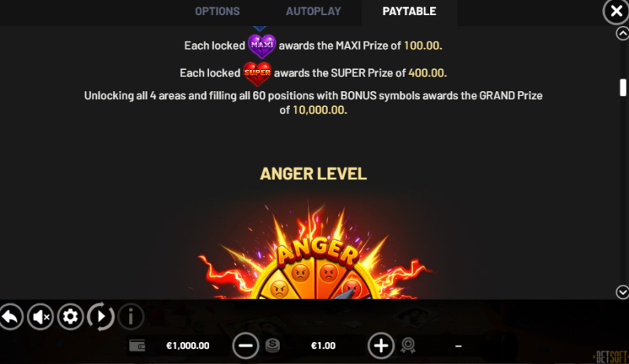Open settings via the gear icon
The image size is (629, 364).
pos(71,317)
